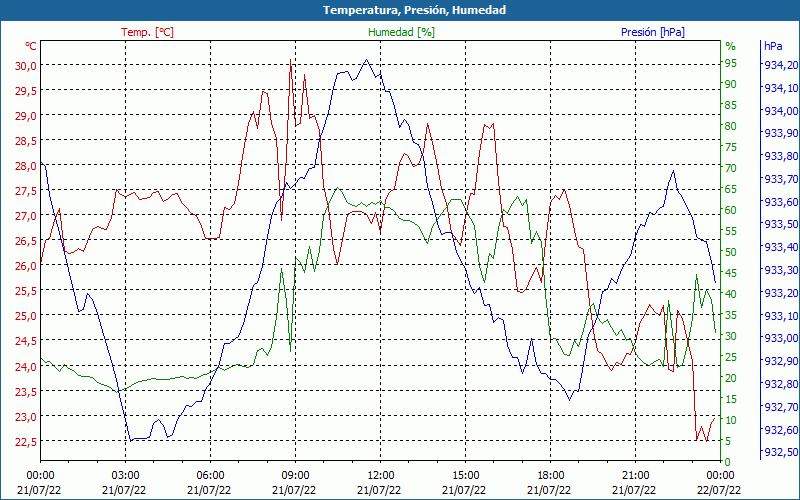Click the 28,5 temperature axis value
Screen dimensions: 800x500
click(27, 140)
